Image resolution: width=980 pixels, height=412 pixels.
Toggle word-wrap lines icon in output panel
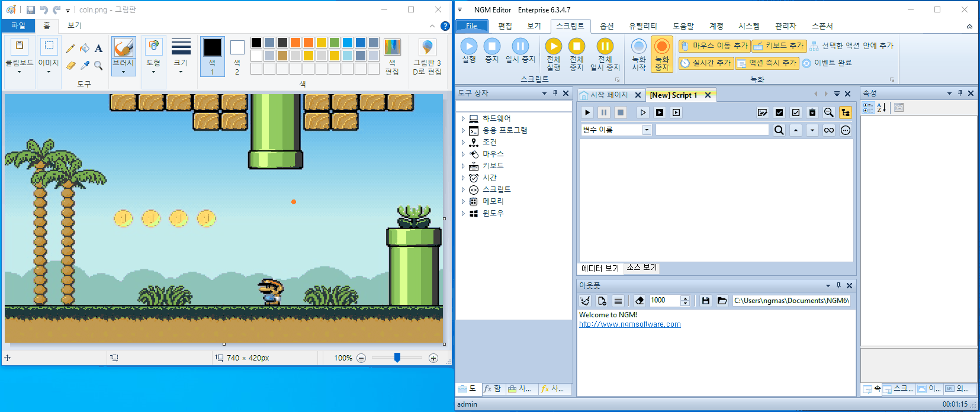pos(618,301)
